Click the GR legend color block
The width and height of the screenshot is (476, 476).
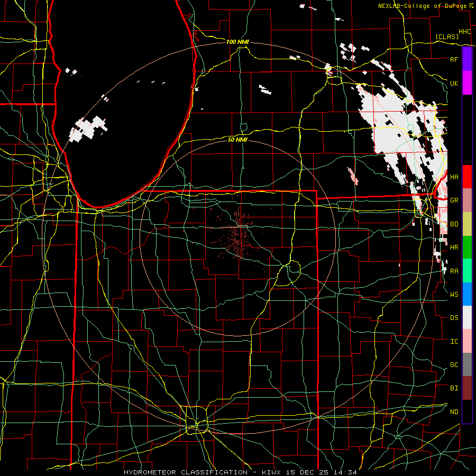point(467,200)
